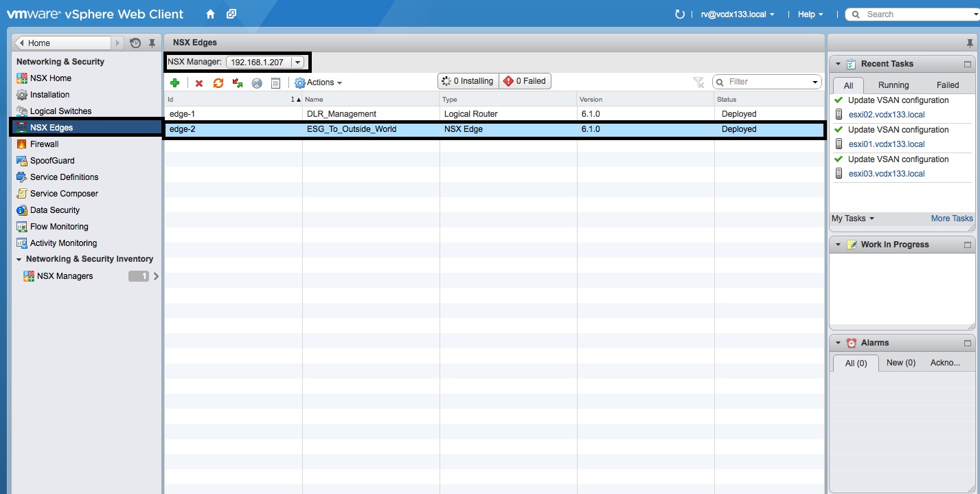Click the home icon in top header
The width and height of the screenshot is (980, 494).
210,14
